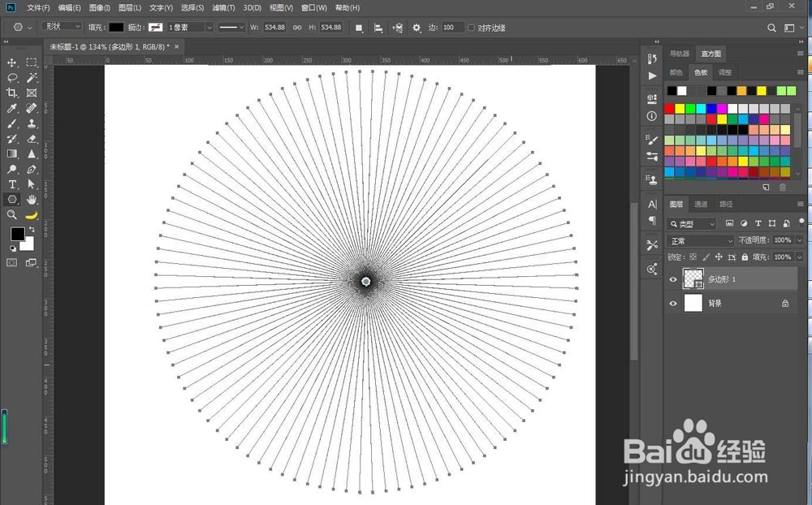The width and height of the screenshot is (812, 505).
Task: Select the Horizontal Type tool
Action: 12,183
